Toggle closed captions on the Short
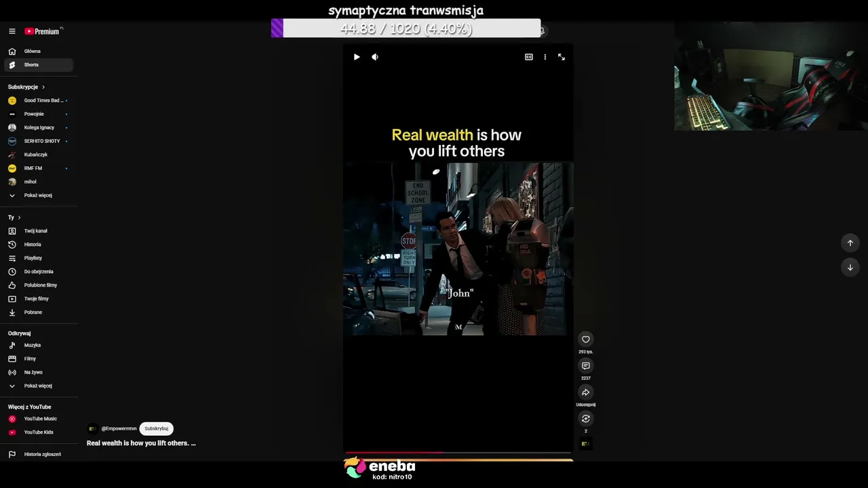Viewport: 868px width, 488px height. tap(529, 57)
